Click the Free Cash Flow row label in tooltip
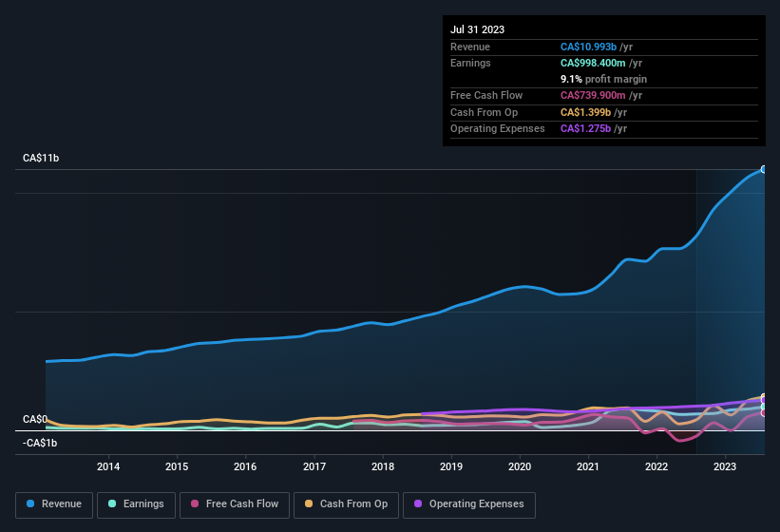This screenshot has height=532, width=780. click(486, 95)
